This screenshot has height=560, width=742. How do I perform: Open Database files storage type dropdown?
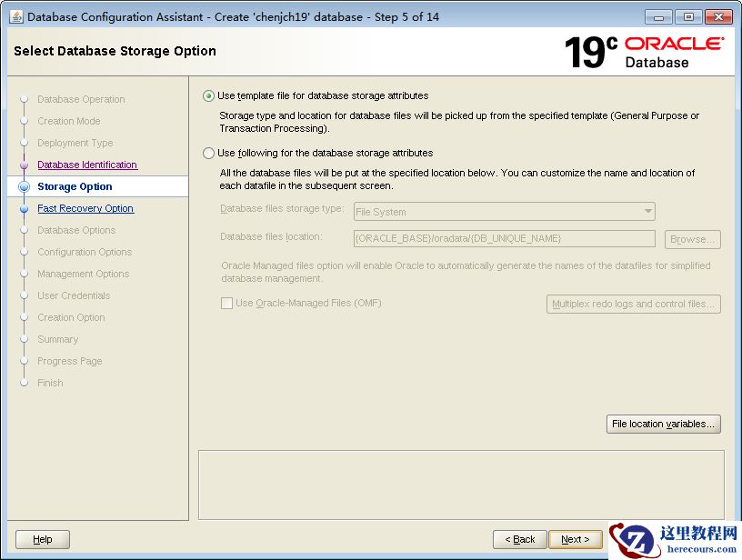coord(505,212)
